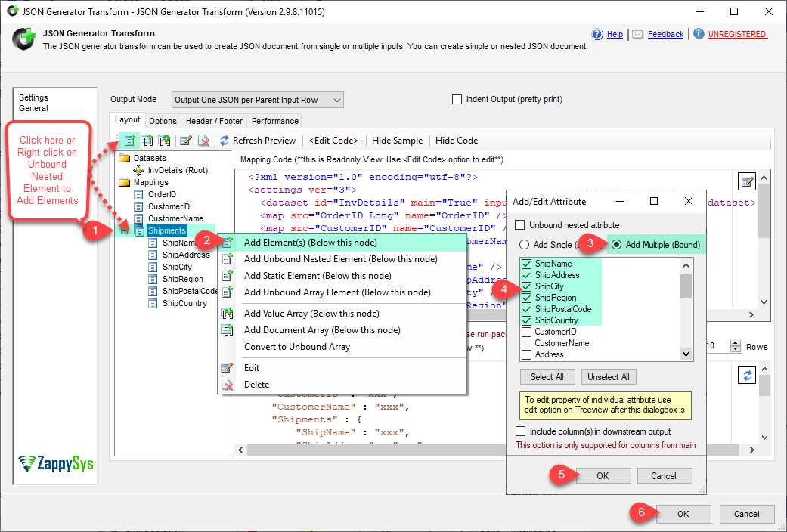Check the Unbound nested attribute box
787x532 pixels.
(520, 225)
